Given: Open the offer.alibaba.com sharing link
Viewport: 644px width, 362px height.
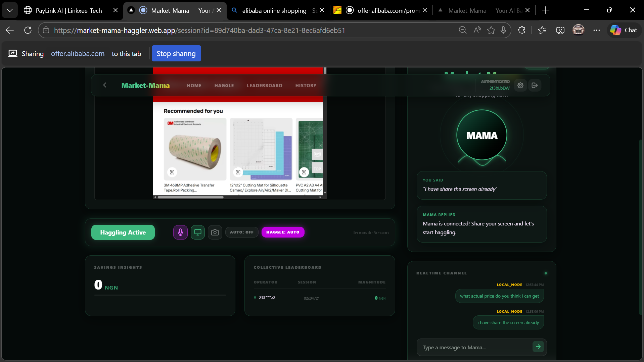Looking at the screenshot, I should point(78,54).
